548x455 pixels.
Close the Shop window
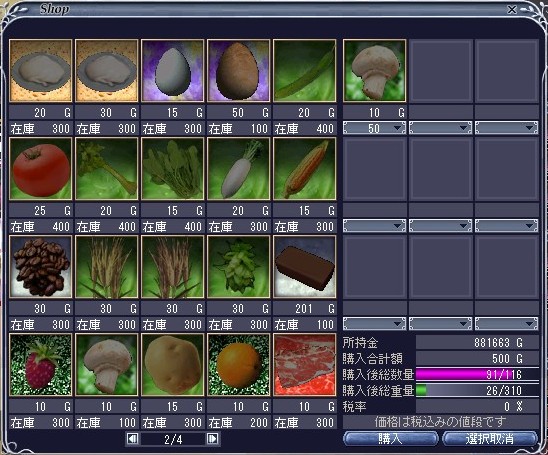coord(512,9)
